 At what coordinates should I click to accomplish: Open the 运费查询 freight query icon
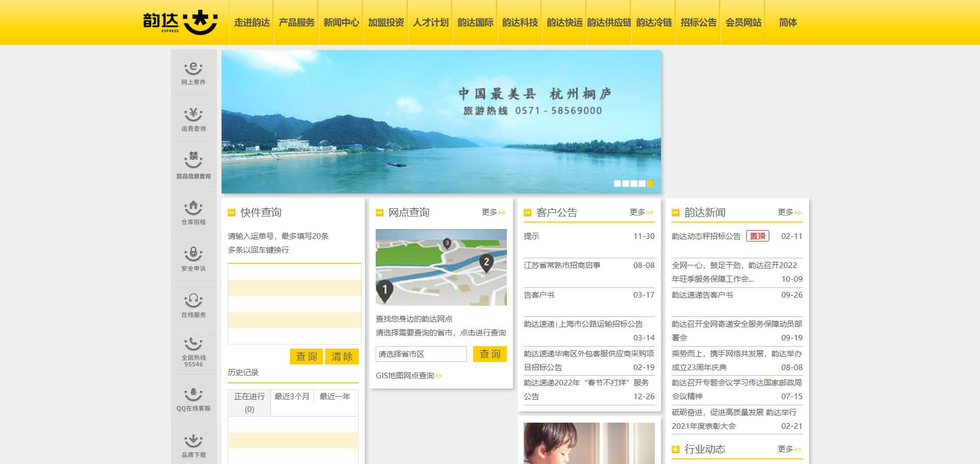pyautogui.click(x=193, y=119)
